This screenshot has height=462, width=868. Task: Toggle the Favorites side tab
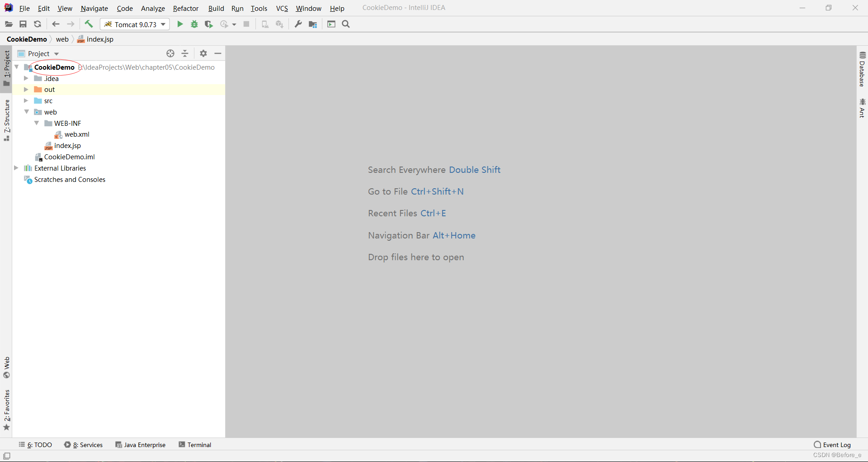[6, 410]
